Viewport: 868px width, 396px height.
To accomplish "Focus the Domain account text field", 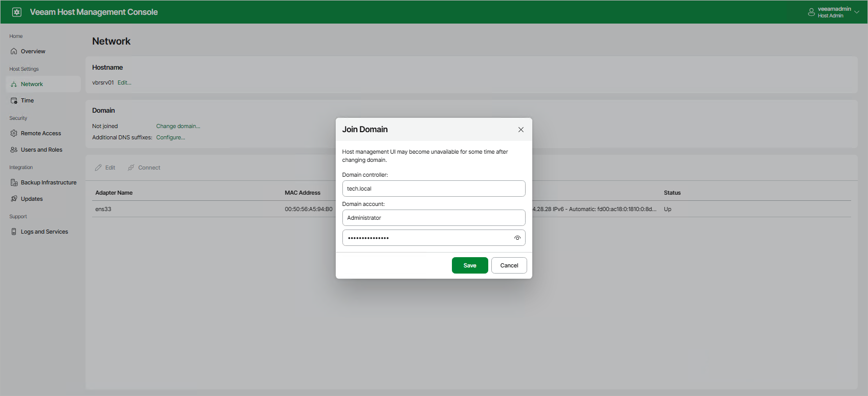I will (433, 218).
